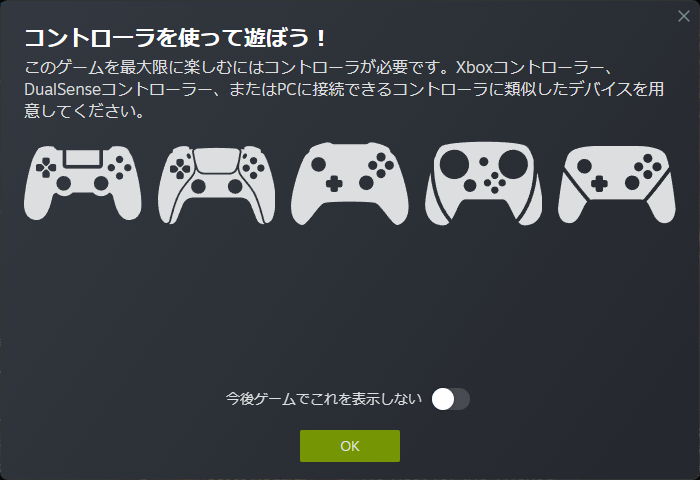Viewport: 700px width, 480px height.
Task: Click the left trackpad of the Steam Controller icon
Action: point(454,162)
